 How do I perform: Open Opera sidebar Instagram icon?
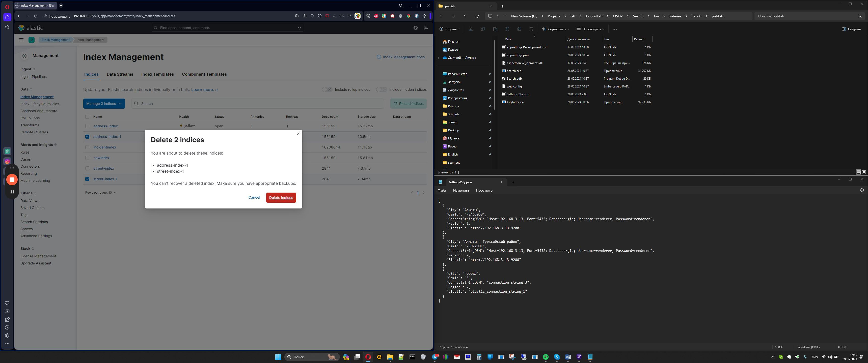(x=7, y=162)
